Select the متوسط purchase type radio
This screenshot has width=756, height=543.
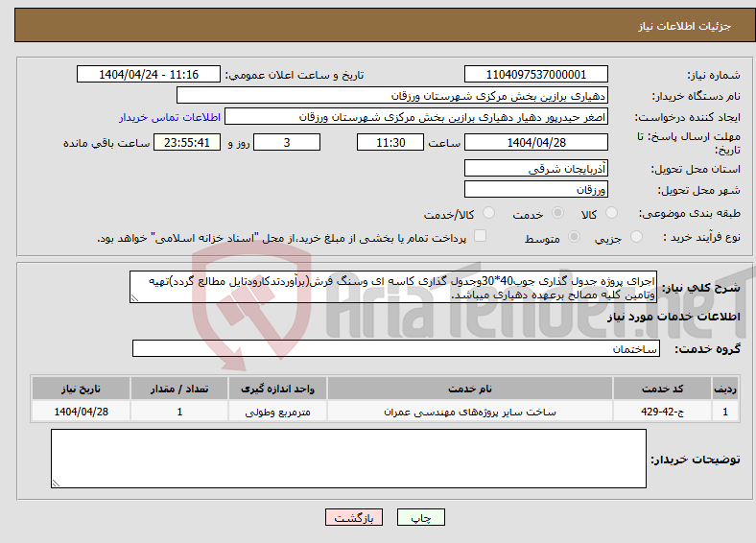[x=574, y=236]
